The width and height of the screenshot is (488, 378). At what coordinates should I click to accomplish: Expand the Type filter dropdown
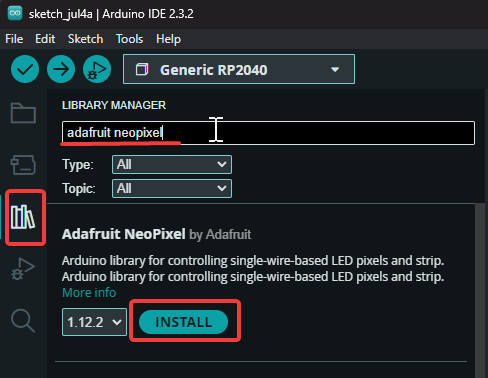(172, 164)
